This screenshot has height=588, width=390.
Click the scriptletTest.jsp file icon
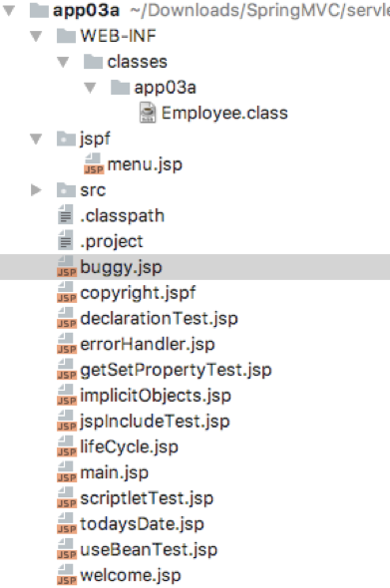[x=67, y=497]
